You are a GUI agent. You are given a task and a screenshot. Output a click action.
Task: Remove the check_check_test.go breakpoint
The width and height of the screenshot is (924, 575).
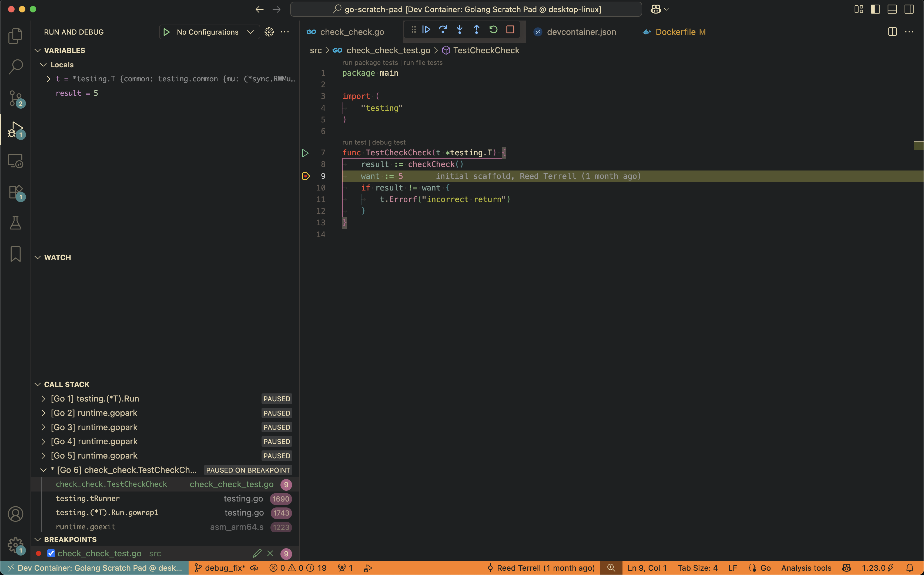[x=270, y=553]
